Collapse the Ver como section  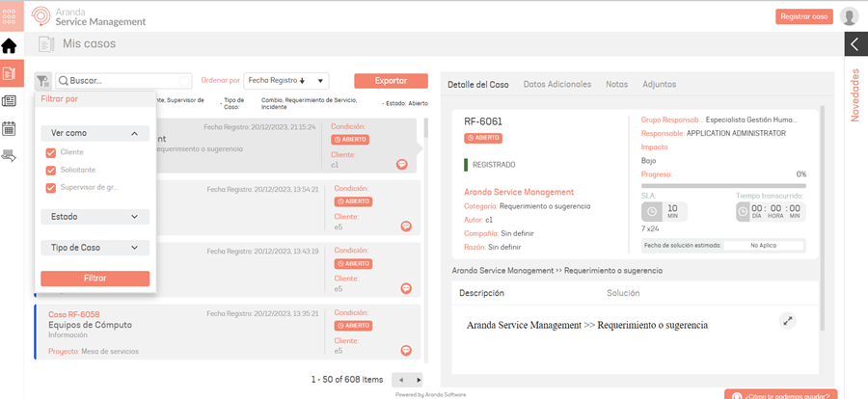click(95, 133)
